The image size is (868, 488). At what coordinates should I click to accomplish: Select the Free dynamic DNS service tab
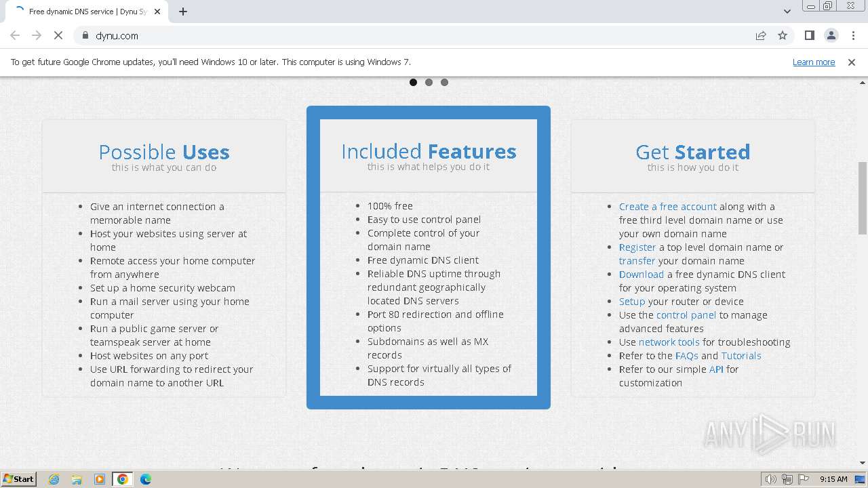[x=88, y=12]
